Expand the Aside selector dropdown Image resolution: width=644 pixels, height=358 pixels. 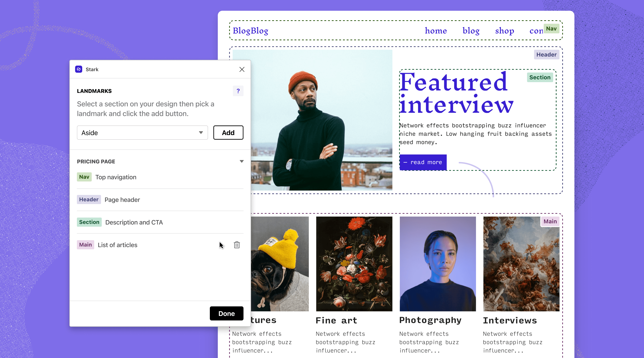(x=200, y=132)
